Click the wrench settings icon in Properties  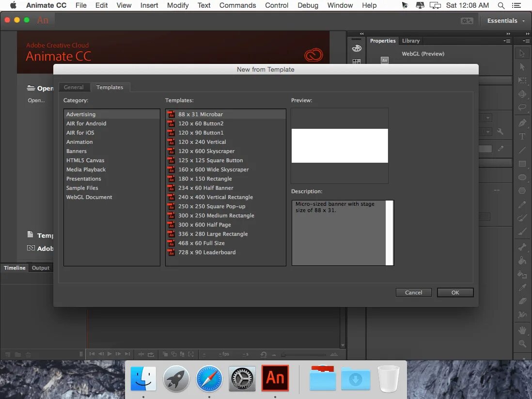pos(500,131)
